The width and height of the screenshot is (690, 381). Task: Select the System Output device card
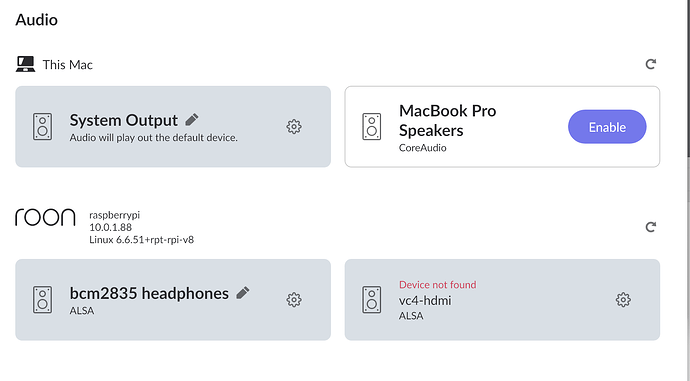pyautogui.click(x=173, y=127)
